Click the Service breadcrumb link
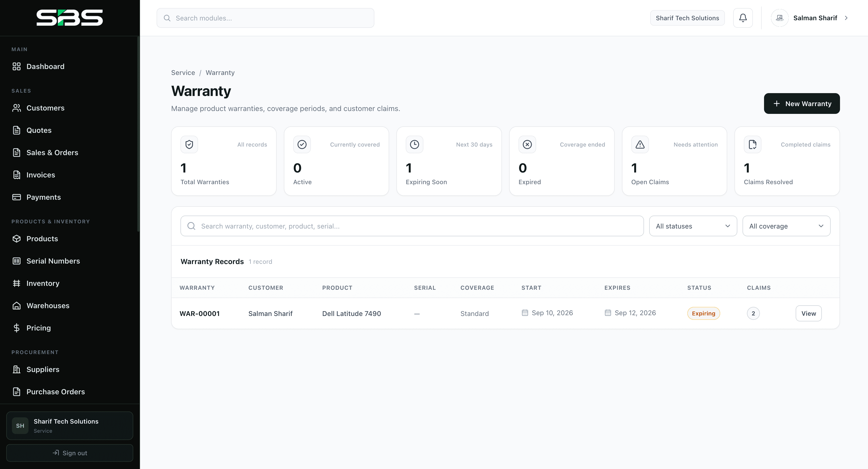 pos(183,72)
